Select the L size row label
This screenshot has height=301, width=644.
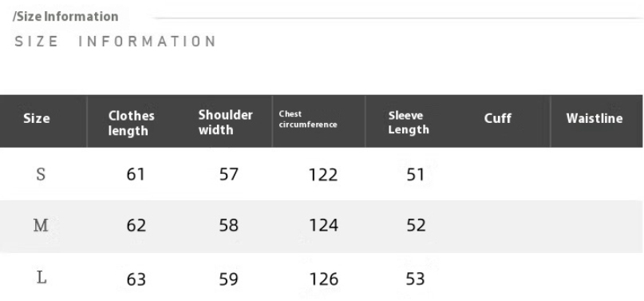pyautogui.click(x=41, y=278)
